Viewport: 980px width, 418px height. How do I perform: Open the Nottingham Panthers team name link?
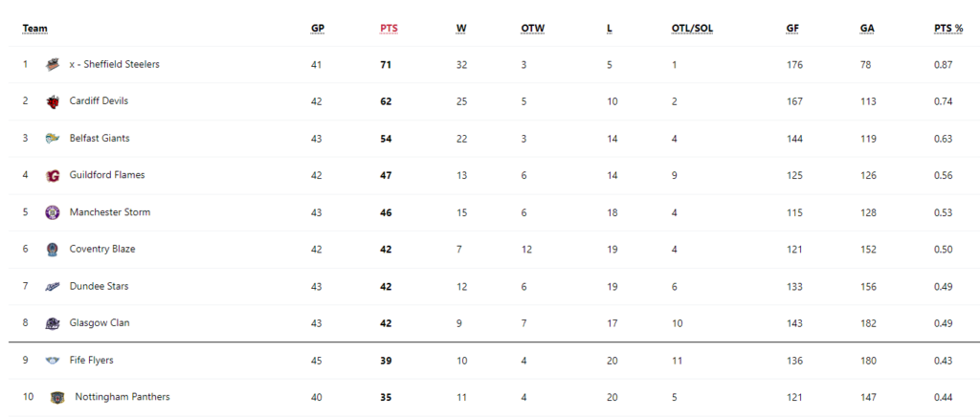122,397
